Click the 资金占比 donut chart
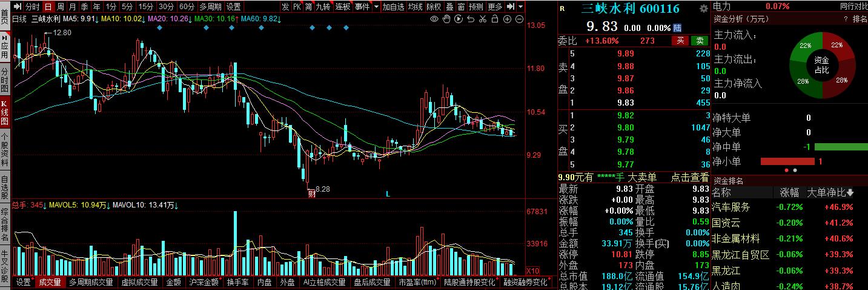The image size is (868, 290). click(821, 65)
